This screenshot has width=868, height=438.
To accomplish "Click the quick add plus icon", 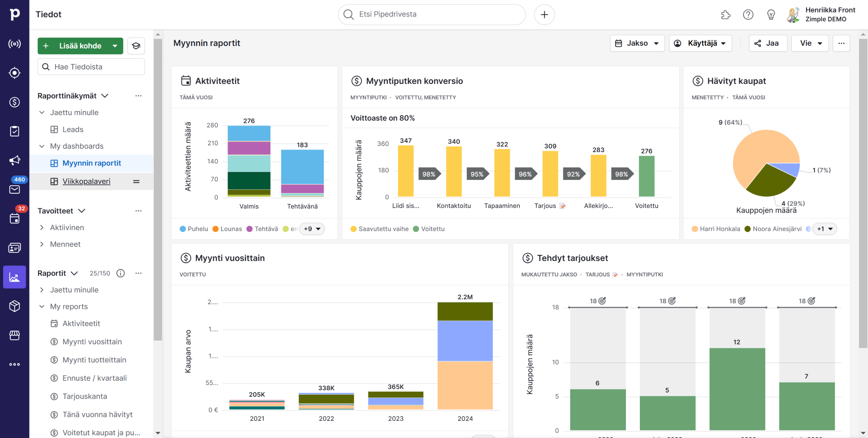I will tap(544, 15).
